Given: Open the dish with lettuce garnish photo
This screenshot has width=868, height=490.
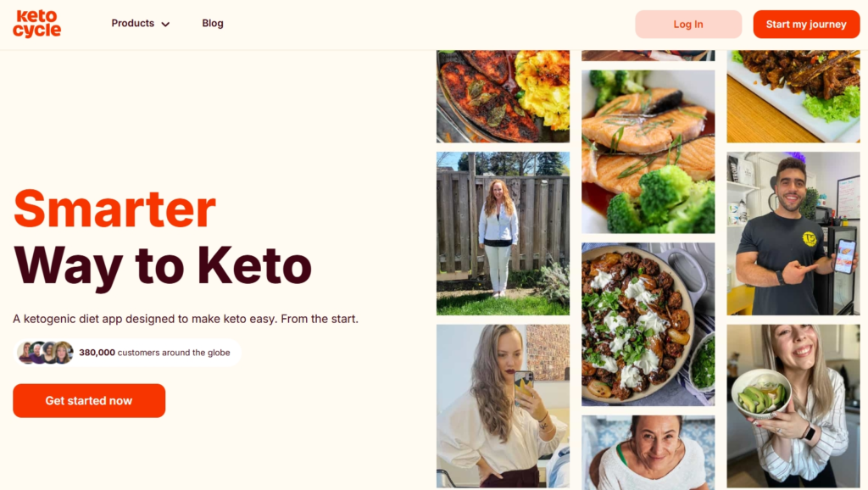Looking at the screenshot, I should [793, 97].
